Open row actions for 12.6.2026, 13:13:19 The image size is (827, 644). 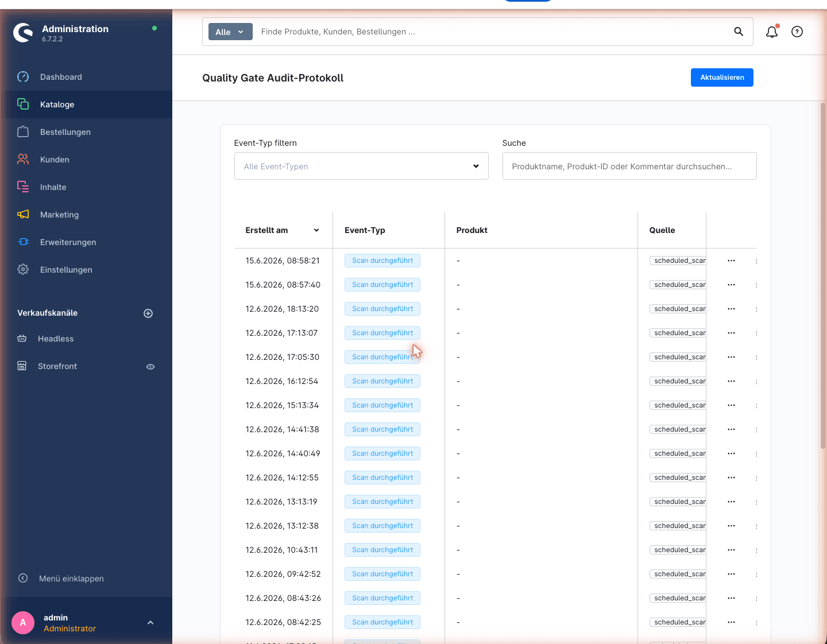(731, 502)
